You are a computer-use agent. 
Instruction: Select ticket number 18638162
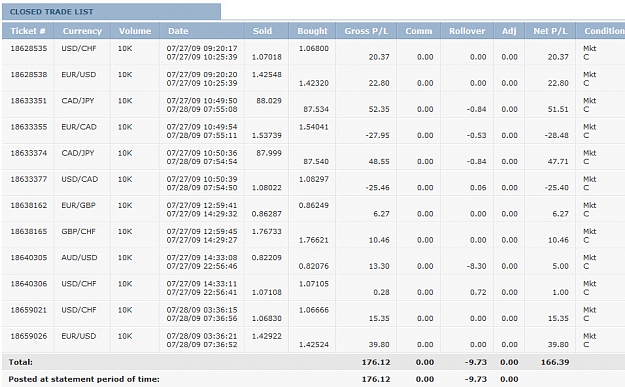tap(29, 205)
